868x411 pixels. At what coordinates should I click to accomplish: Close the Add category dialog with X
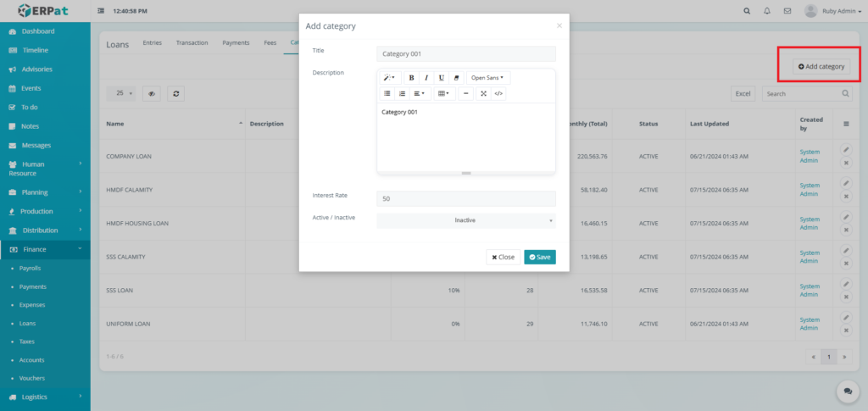click(559, 25)
